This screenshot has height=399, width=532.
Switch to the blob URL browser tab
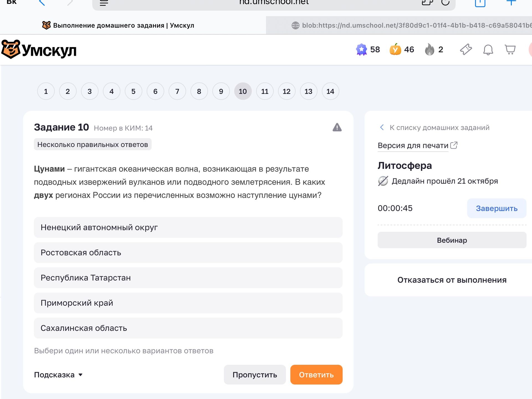click(399, 25)
